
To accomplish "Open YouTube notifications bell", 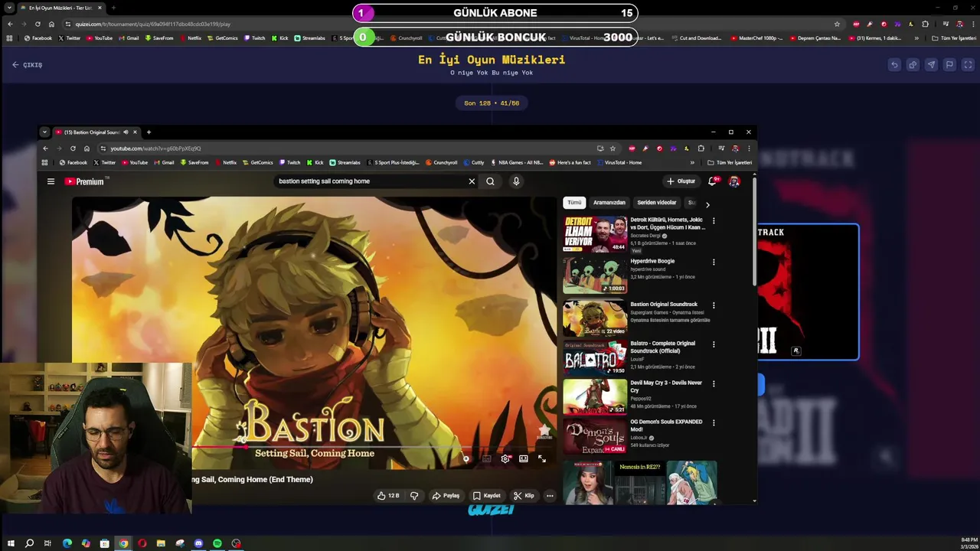I will pyautogui.click(x=712, y=181).
